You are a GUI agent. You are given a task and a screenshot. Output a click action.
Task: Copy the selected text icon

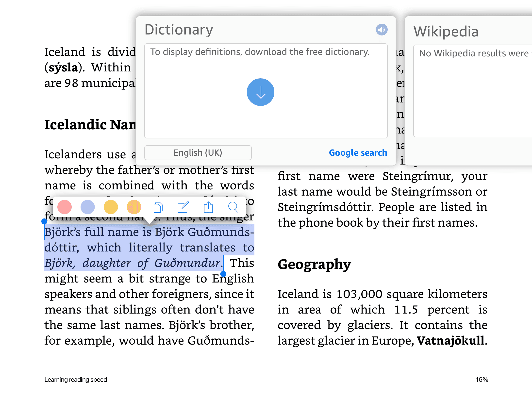158,207
